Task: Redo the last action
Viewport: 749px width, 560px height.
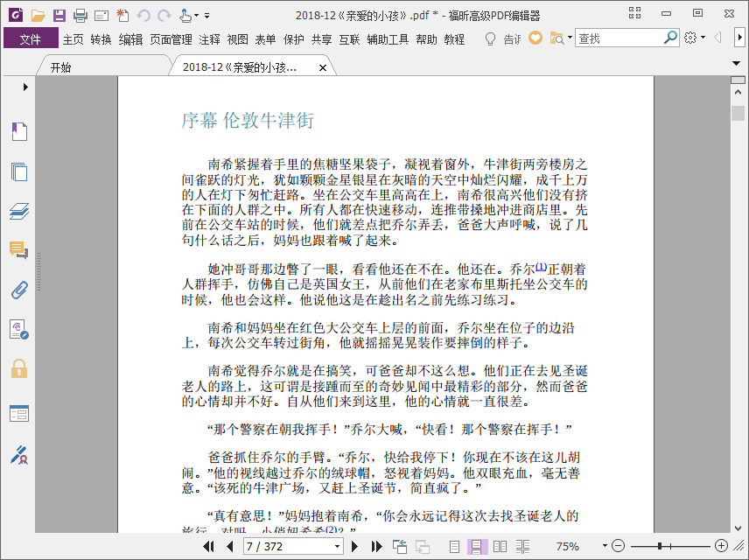Action: (x=164, y=16)
